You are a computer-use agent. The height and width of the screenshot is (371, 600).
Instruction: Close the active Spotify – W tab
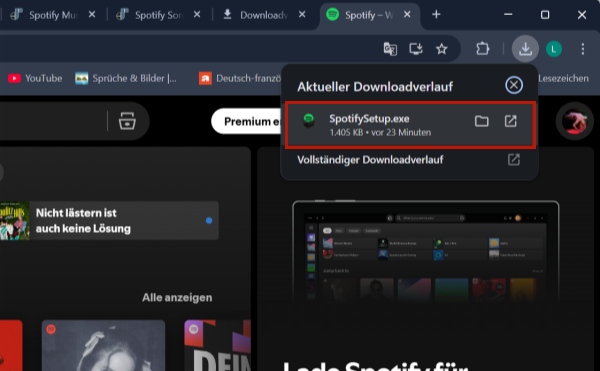click(x=407, y=15)
